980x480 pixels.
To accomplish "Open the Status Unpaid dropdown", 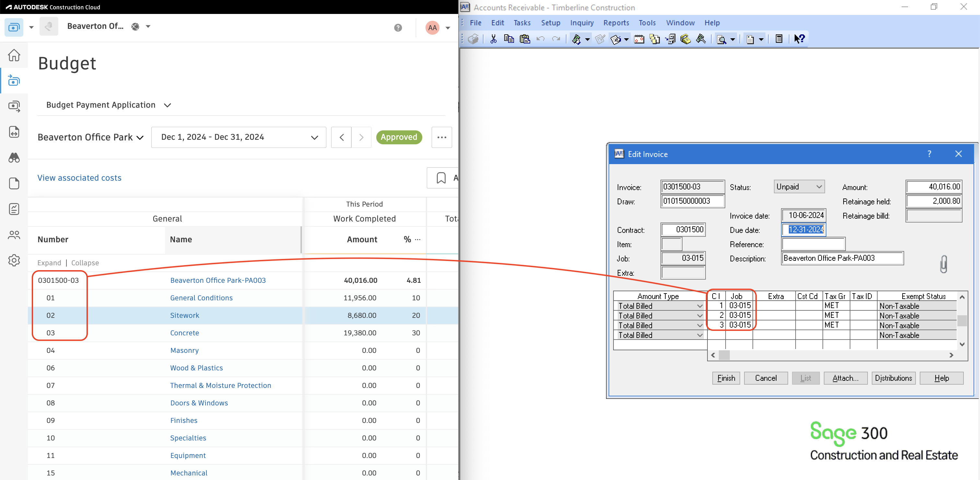I will 799,186.
